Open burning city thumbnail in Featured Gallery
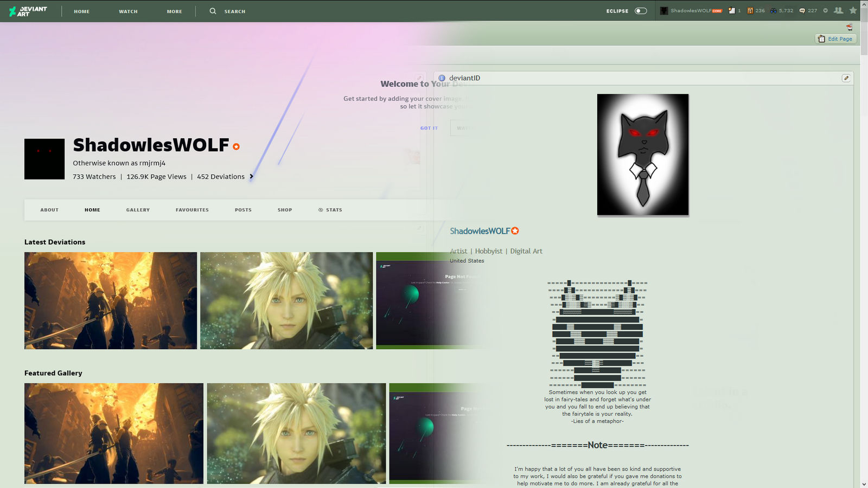The image size is (868, 488). click(x=114, y=433)
